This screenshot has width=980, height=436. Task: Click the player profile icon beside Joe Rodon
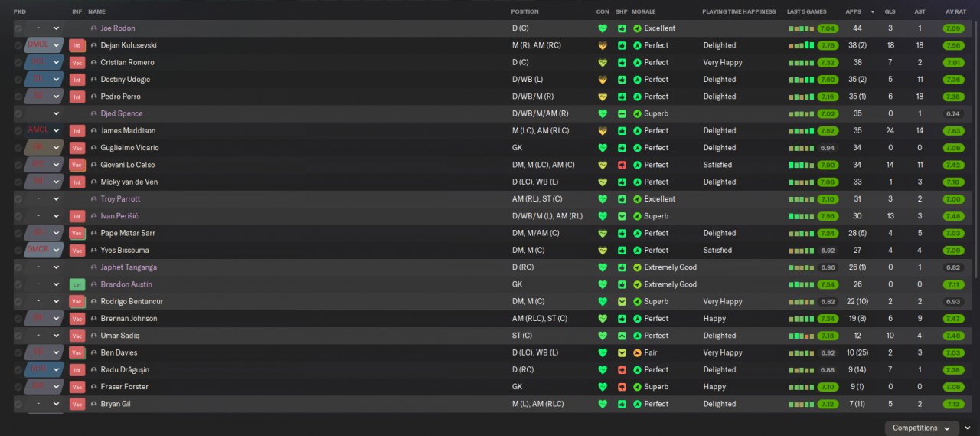tap(93, 28)
